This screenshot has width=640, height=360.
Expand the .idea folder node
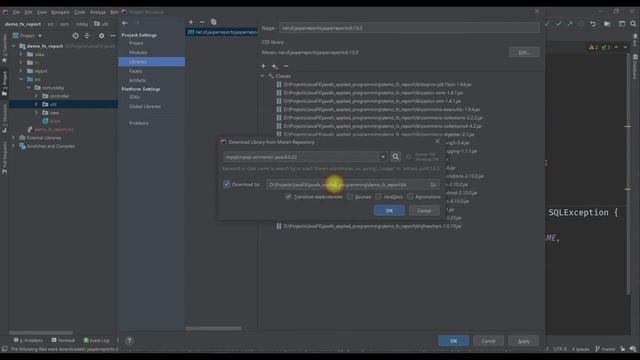click(21, 54)
